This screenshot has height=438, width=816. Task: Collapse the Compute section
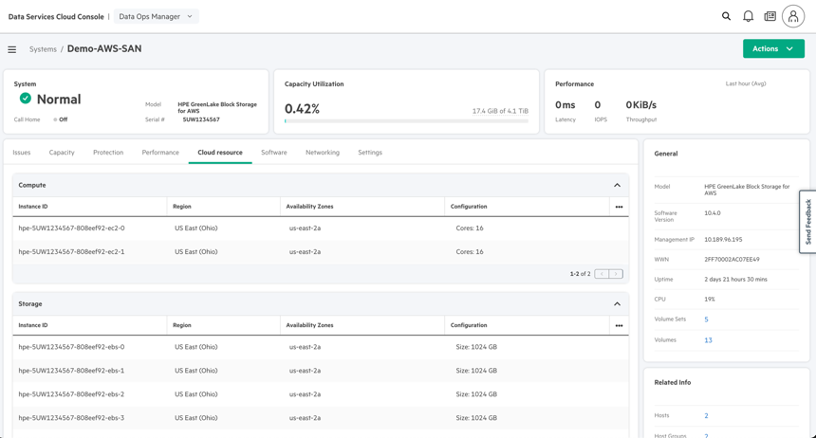click(617, 185)
